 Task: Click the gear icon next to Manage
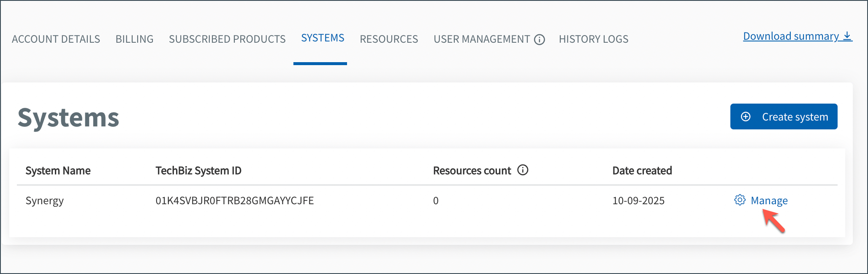740,200
